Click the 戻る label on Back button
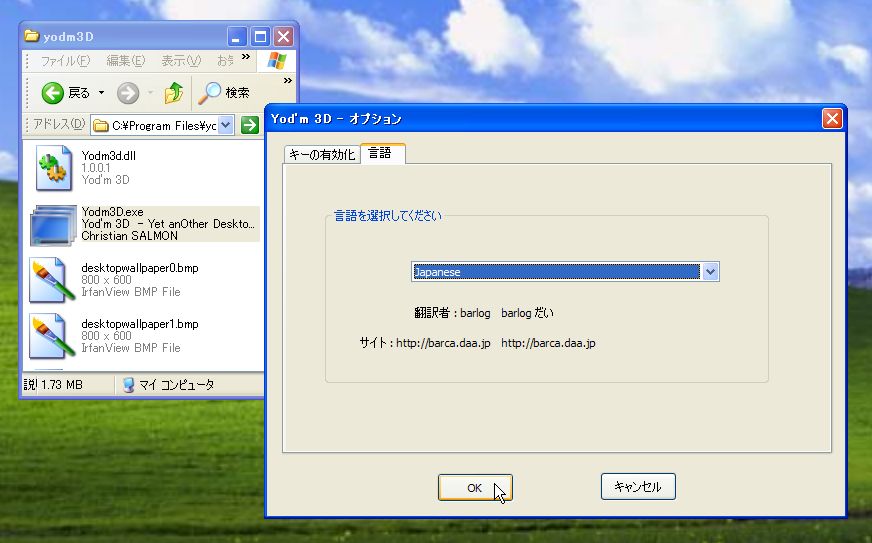 point(79,93)
